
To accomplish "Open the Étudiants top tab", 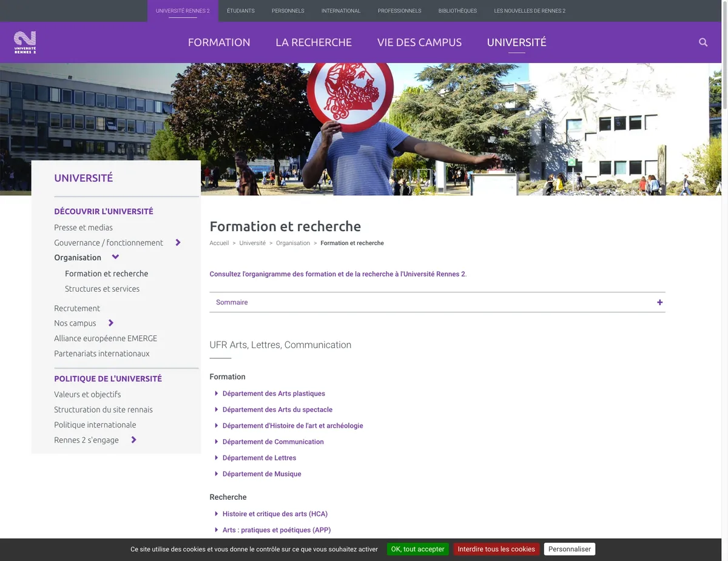I will (x=241, y=11).
